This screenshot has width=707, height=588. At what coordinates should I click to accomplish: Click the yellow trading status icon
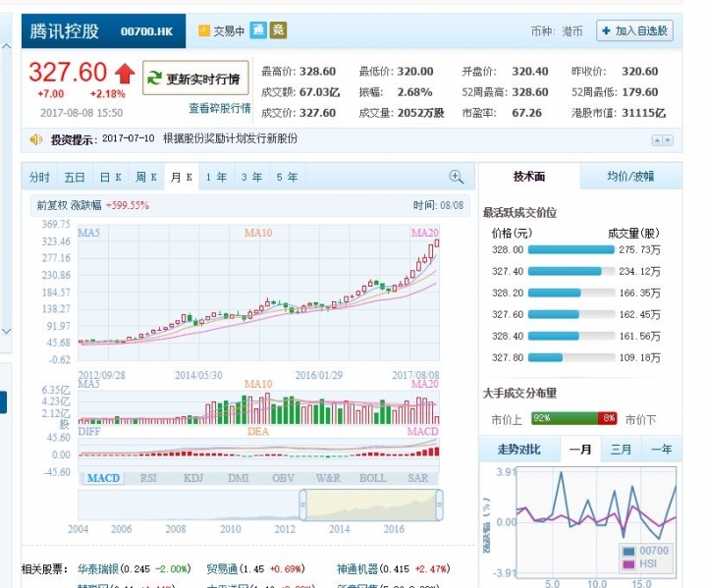pos(204,30)
